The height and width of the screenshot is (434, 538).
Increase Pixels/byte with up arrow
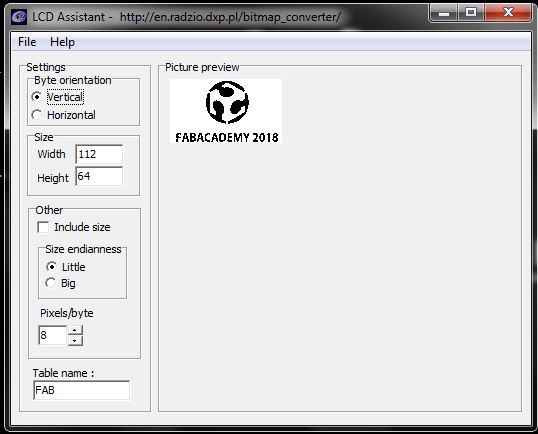click(x=75, y=330)
